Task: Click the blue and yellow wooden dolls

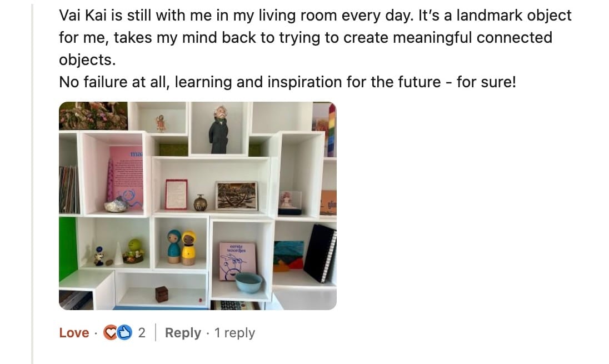Action: pos(182,247)
